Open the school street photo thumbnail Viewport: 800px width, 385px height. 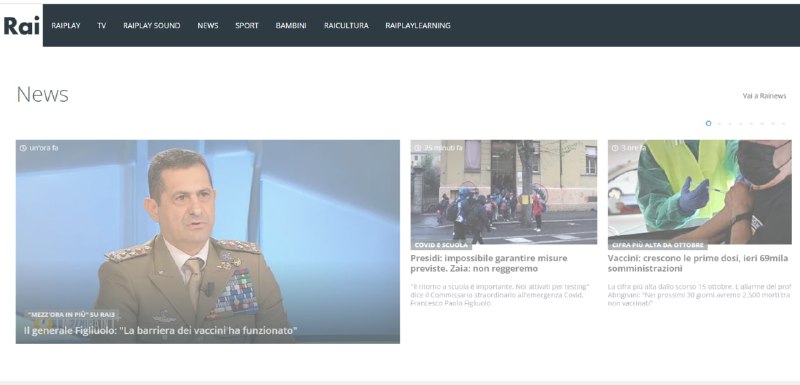[504, 192]
